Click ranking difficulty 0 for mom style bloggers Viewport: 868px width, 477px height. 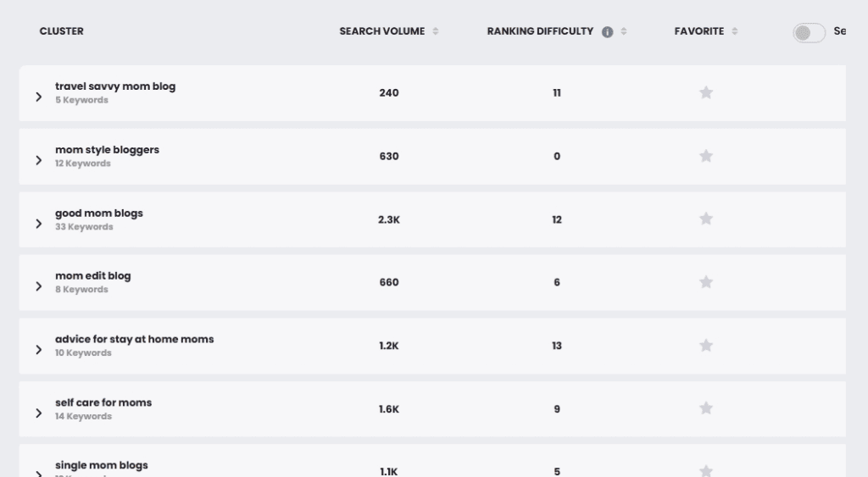557,157
